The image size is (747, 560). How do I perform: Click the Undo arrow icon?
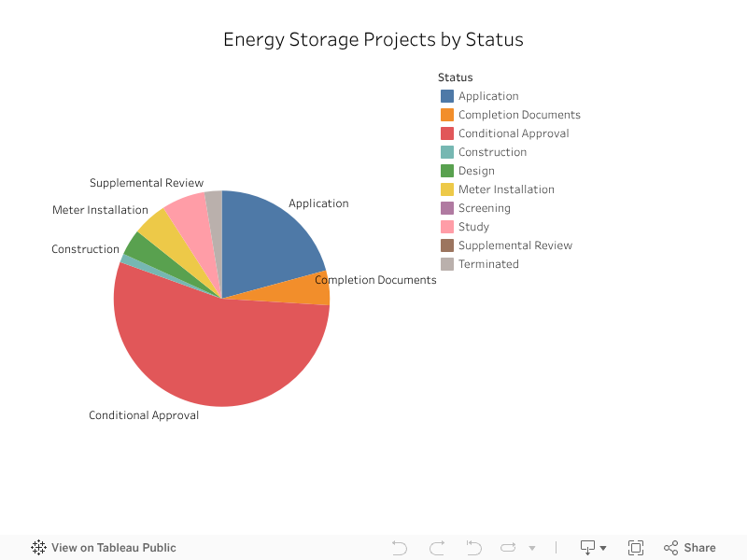click(400, 548)
